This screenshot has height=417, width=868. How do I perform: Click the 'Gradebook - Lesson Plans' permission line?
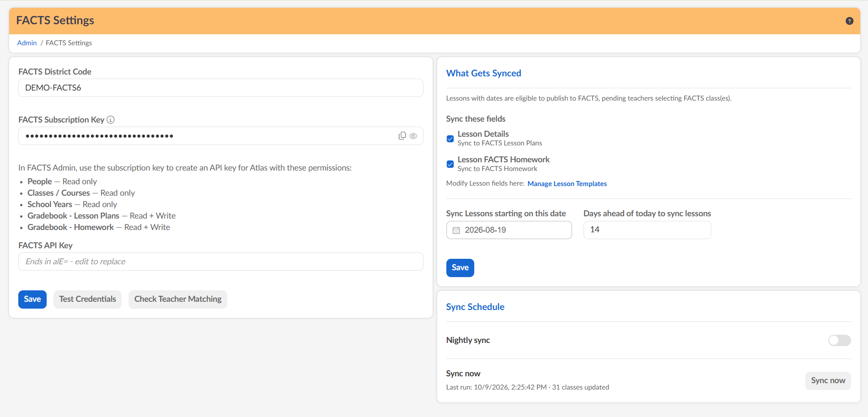pyautogui.click(x=102, y=216)
